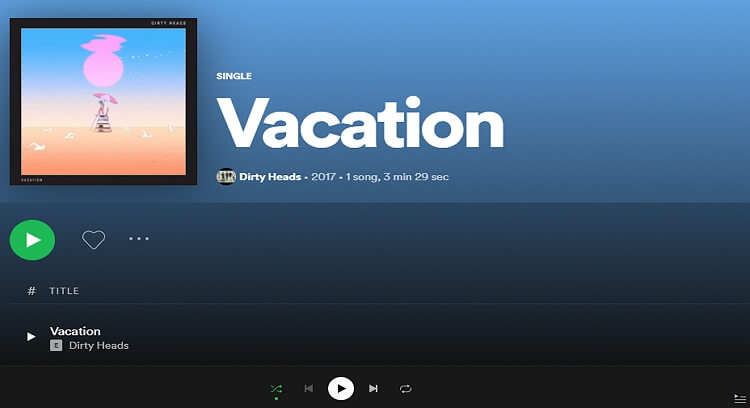Click the Dirty Heads round avatar image

226,176
